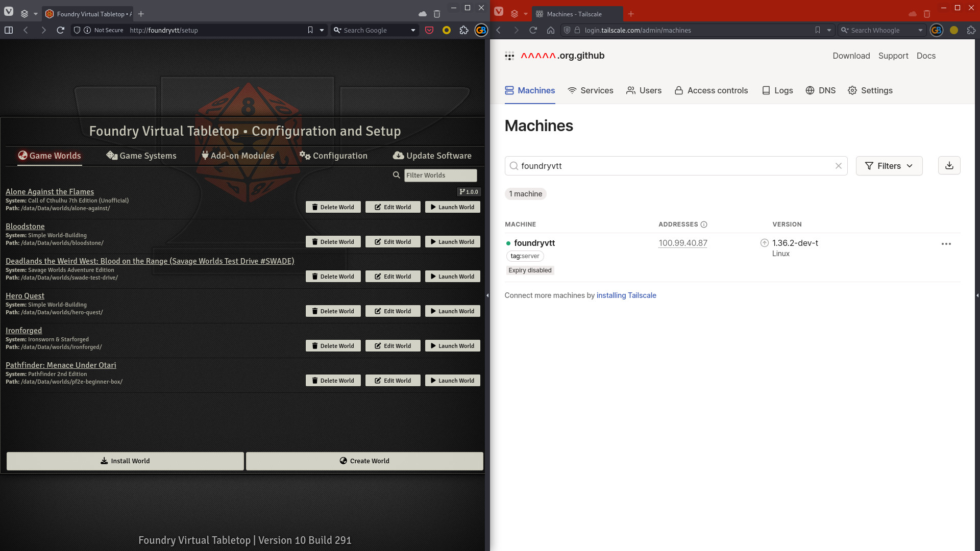
Task: Toggle the left browser side panel
Action: point(9,30)
